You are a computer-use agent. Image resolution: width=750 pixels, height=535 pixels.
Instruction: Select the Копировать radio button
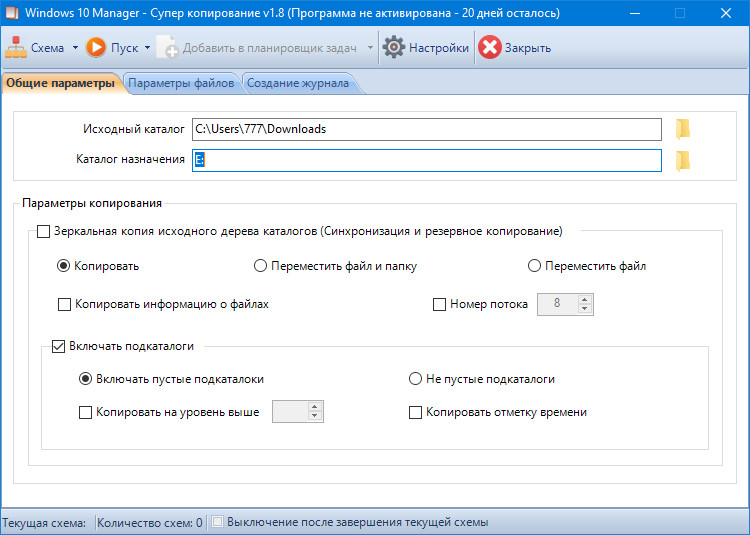pyautogui.click(x=63, y=266)
